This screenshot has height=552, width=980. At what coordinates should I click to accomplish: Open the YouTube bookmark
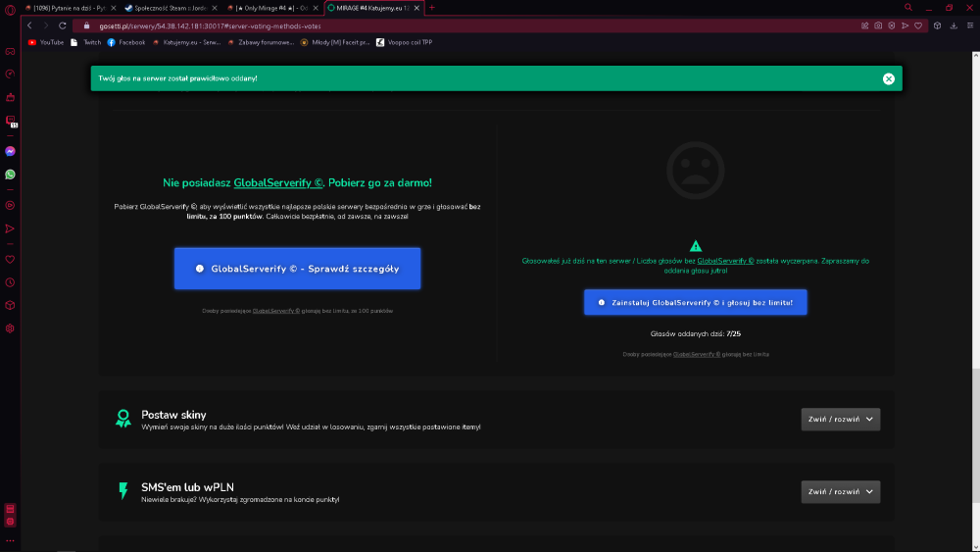[46, 42]
